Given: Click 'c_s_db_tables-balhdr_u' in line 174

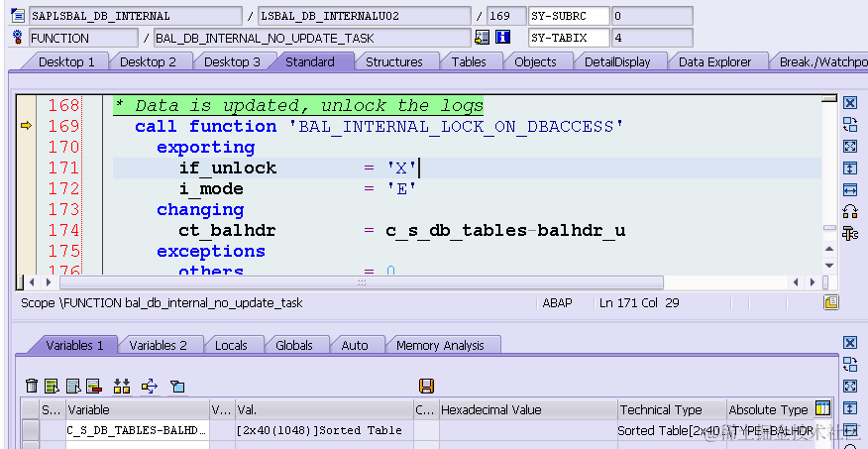Looking at the screenshot, I should pyautogui.click(x=505, y=230).
